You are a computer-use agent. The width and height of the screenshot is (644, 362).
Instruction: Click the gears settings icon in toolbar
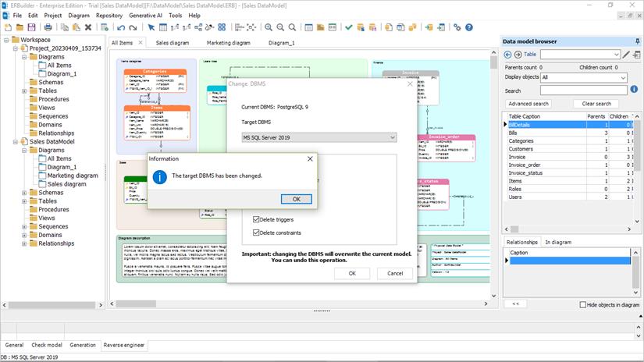(x=457, y=27)
